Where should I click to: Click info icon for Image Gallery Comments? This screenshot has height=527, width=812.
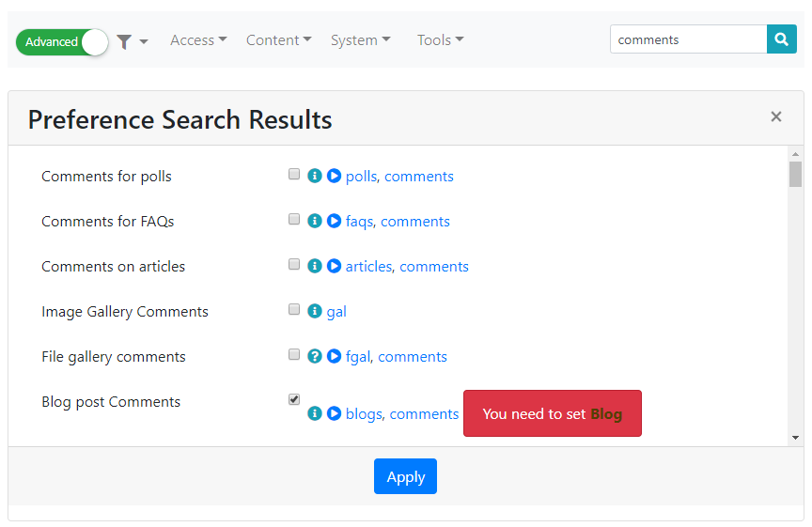coord(315,311)
